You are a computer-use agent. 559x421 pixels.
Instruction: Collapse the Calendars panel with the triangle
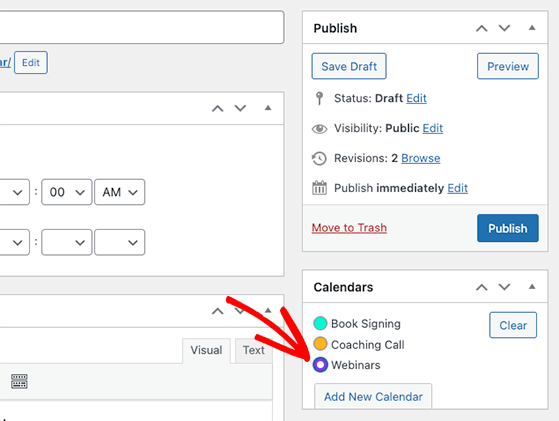(x=532, y=287)
